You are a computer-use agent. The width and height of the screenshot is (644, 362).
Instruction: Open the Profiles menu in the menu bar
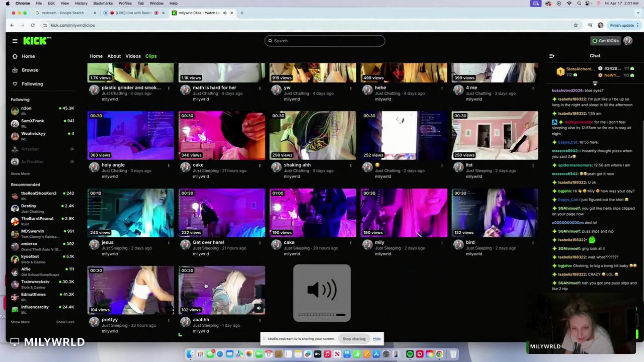coord(125,4)
